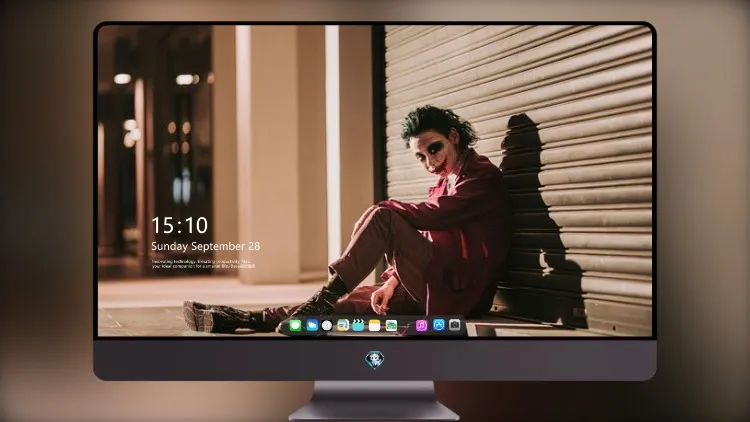This screenshot has width=750, height=422.
Task: Launch the gray Camera app icon
Action: pos(455,325)
